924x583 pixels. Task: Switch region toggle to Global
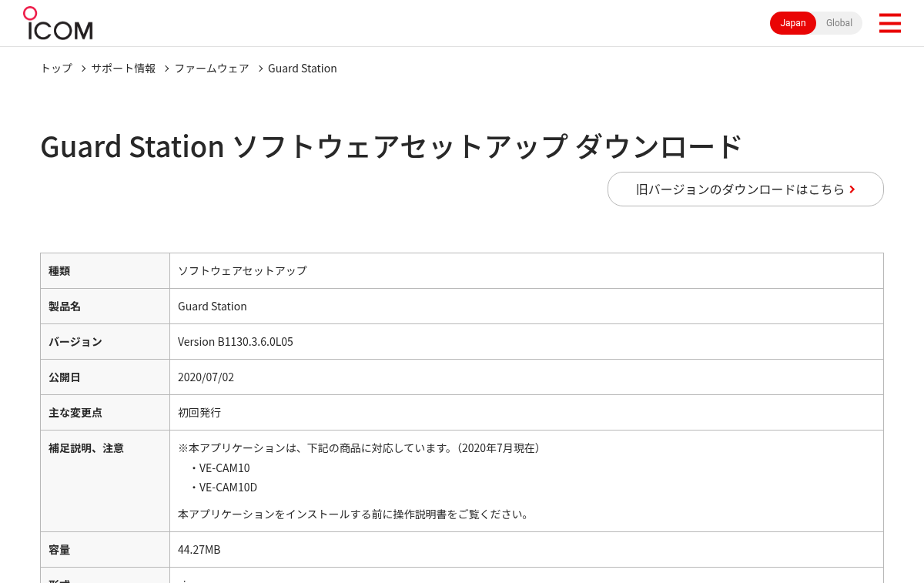click(839, 23)
